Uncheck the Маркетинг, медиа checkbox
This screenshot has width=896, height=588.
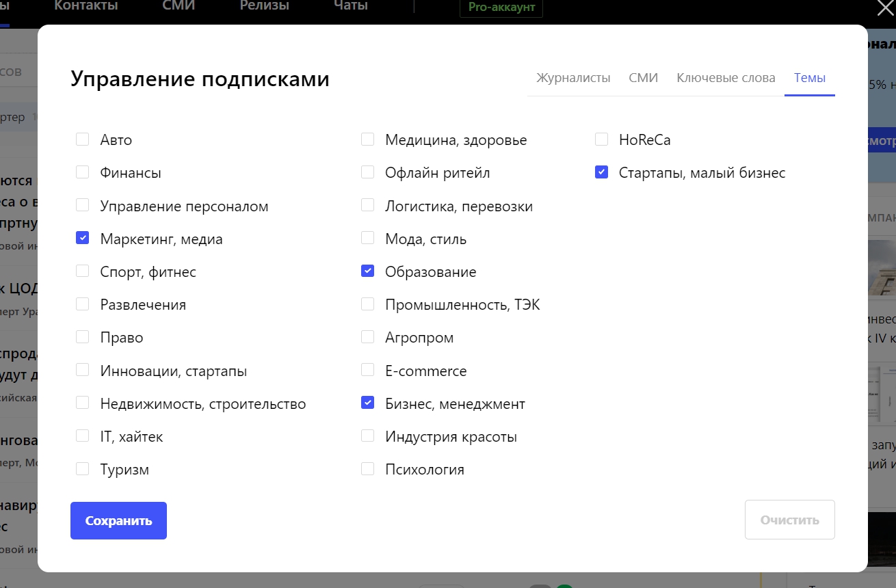click(x=83, y=239)
